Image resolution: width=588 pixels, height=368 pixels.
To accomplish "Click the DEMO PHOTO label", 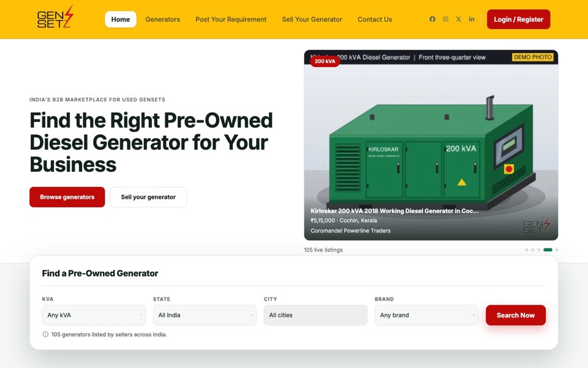I will click(x=533, y=57).
